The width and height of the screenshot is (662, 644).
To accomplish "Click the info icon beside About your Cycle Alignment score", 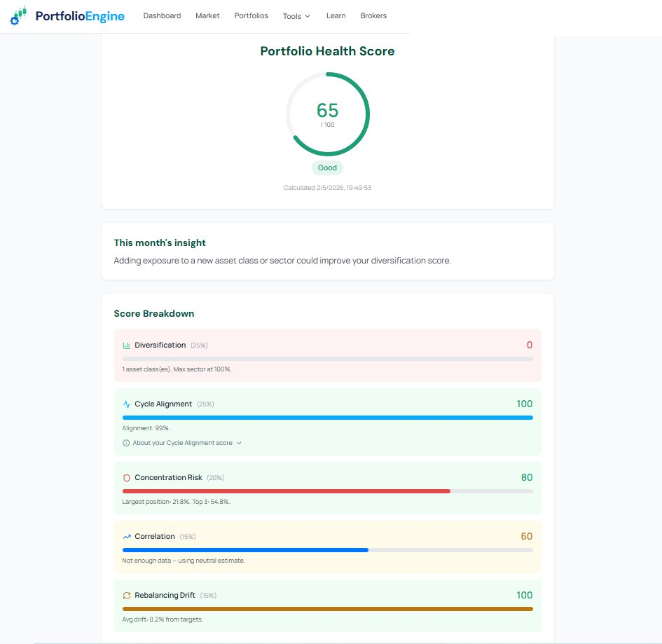I will (x=126, y=443).
